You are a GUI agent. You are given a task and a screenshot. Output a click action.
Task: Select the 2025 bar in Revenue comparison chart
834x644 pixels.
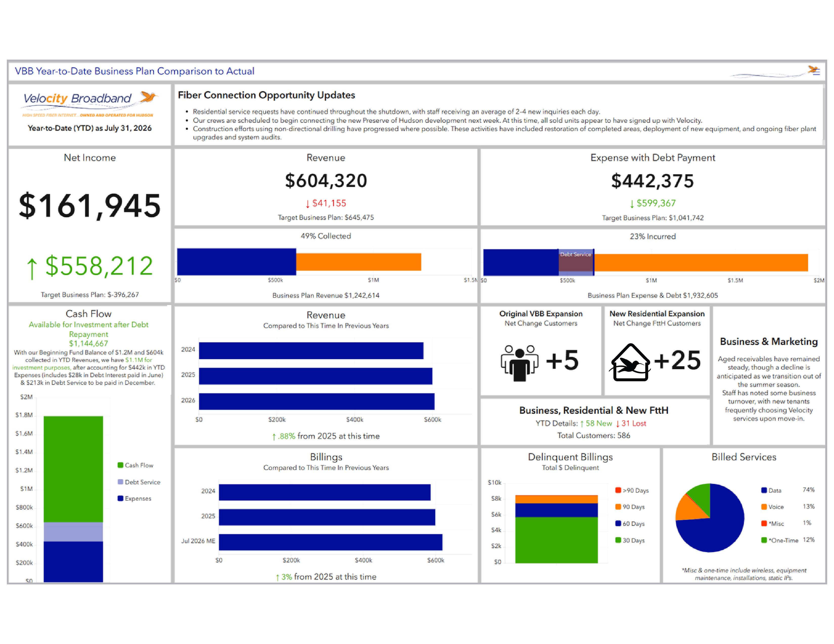click(315, 376)
